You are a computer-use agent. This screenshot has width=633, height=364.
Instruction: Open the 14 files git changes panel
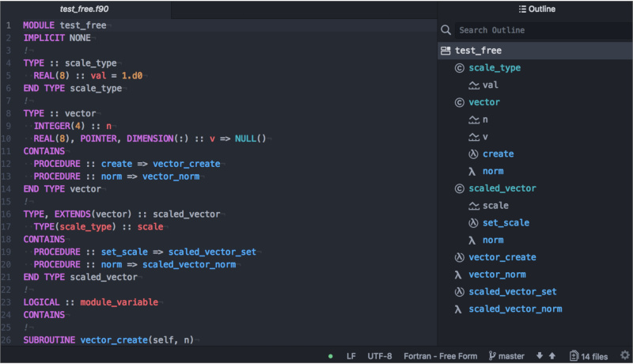coord(594,357)
